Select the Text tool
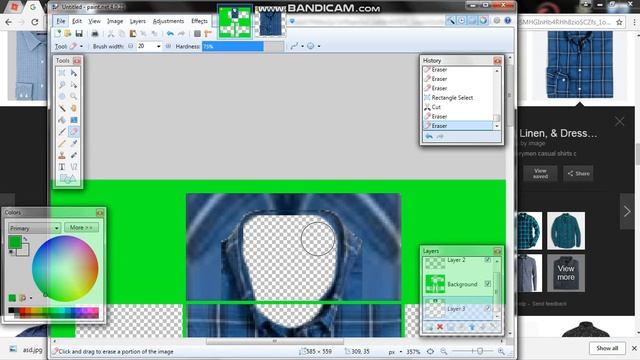The image size is (640, 360). (62, 167)
